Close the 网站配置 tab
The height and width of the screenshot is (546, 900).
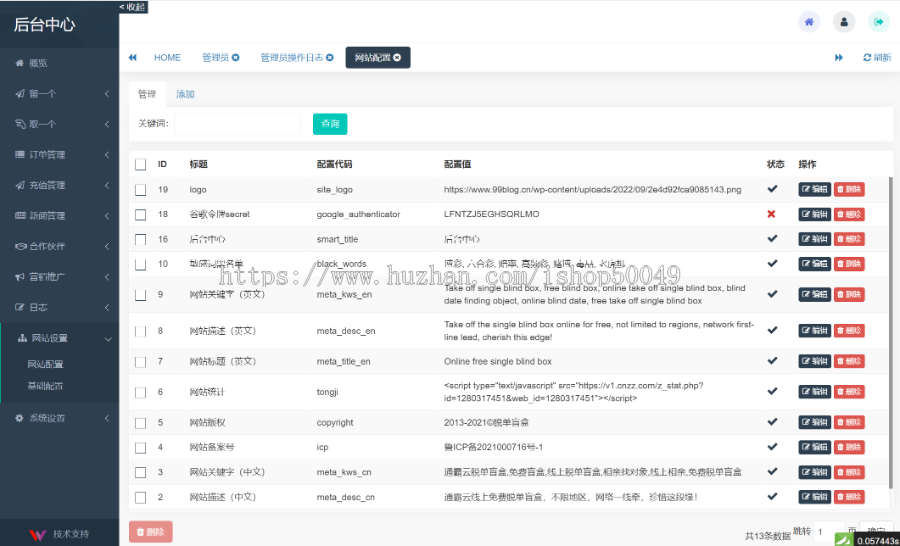coord(397,57)
